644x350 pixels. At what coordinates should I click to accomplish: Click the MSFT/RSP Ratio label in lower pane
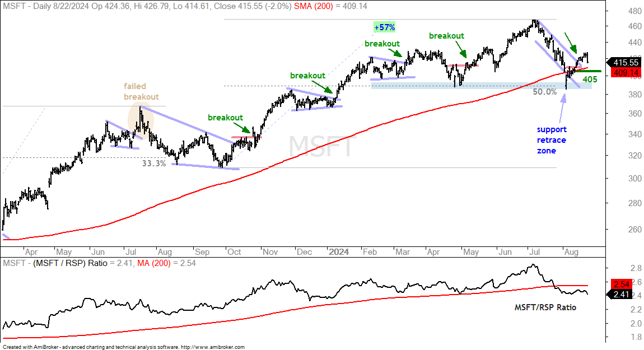tap(545, 307)
